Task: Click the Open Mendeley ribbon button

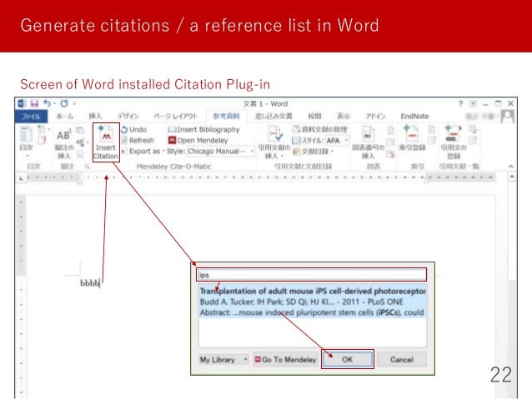Action: 198,140
